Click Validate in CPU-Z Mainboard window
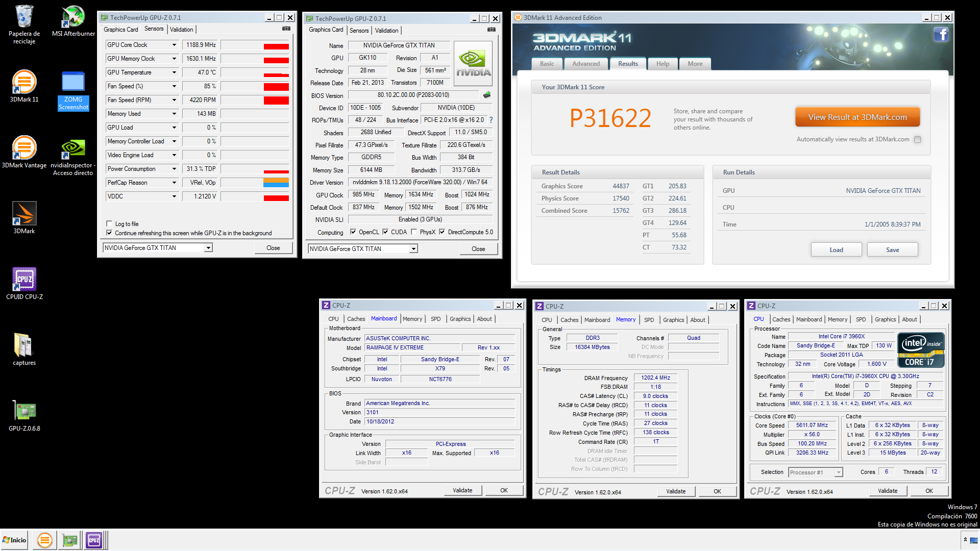Image resolution: width=980 pixels, height=551 pixels. [x=462, y=490]
